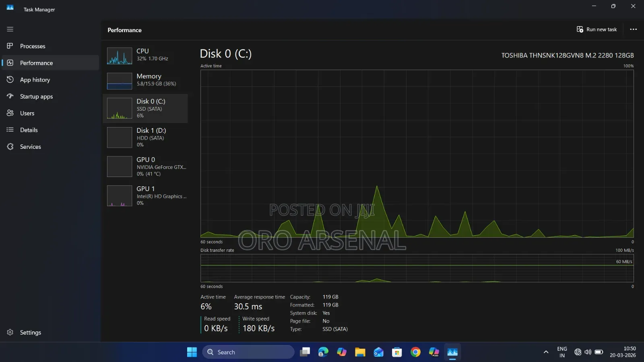Click the Disk 0 Active time graph
Screen dimensions: 644x362
(417, 154)
